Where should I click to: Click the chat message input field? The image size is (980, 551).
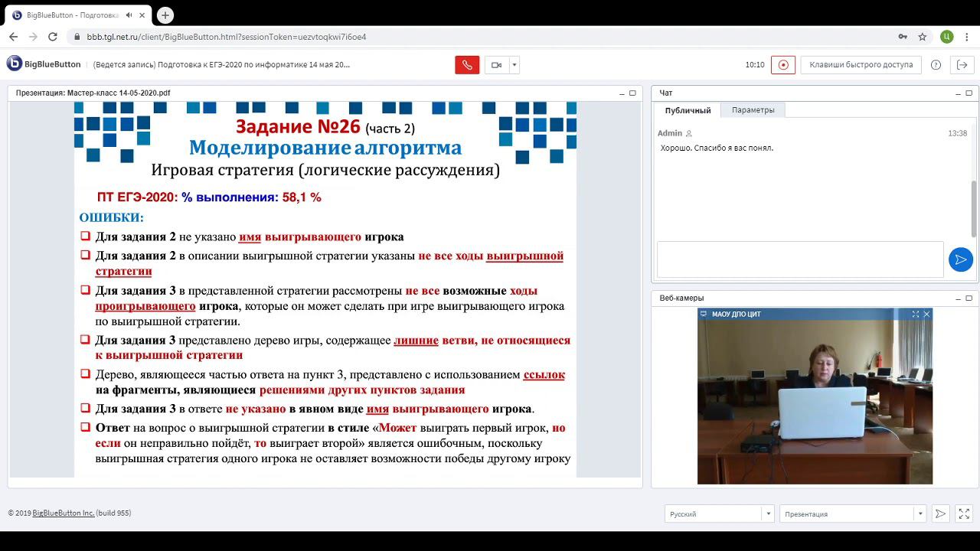click(x=800, y=259)
